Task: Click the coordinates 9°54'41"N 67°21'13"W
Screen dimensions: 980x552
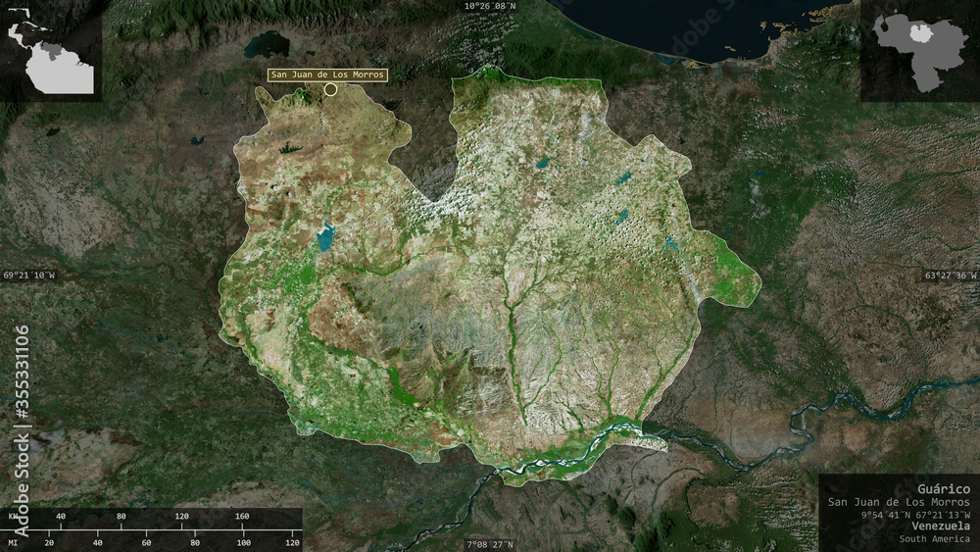Action: coord(915,515)
